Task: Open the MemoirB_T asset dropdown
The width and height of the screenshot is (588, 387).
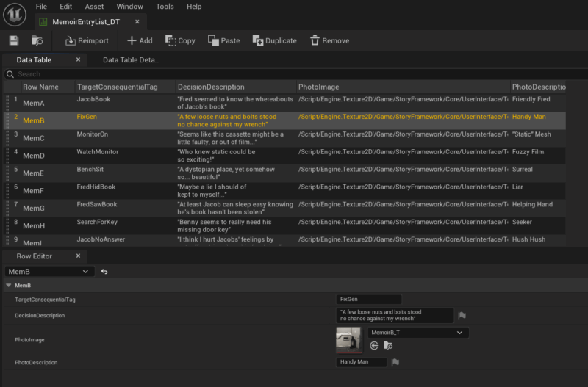Action: tap(418, 333)
